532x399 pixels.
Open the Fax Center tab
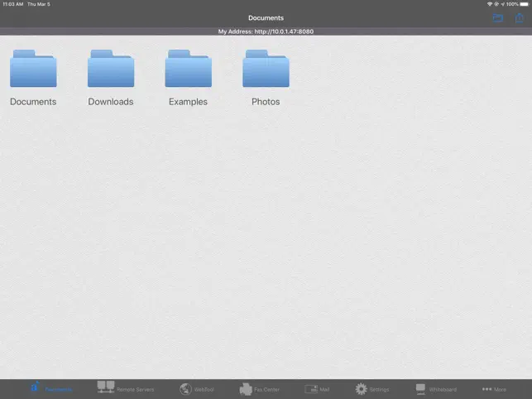[260, 389]
